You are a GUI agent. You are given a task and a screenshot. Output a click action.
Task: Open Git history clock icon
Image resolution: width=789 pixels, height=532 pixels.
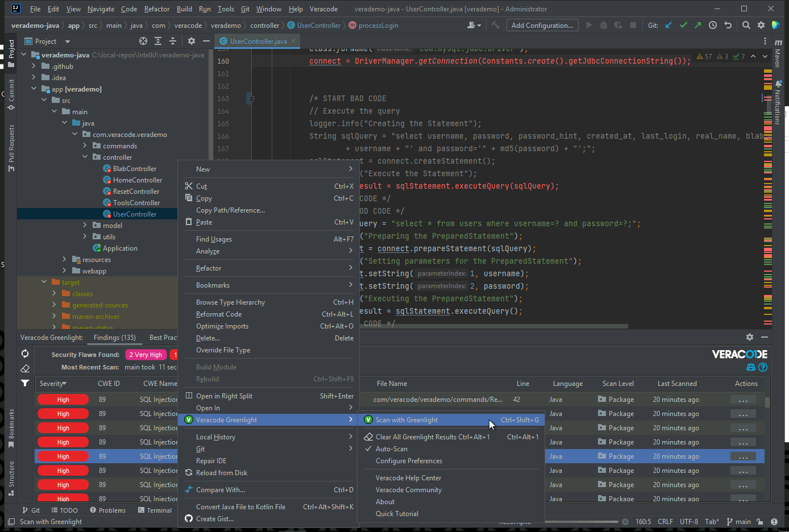(713, 25)
